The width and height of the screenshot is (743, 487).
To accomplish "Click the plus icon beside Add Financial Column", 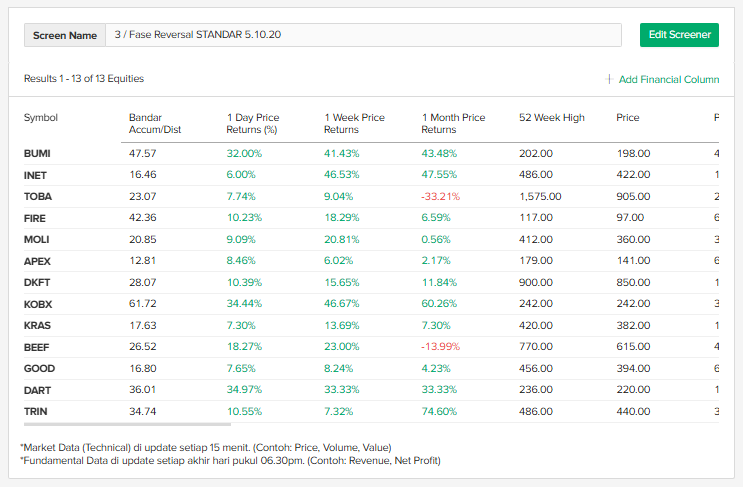I will [609, 79].
